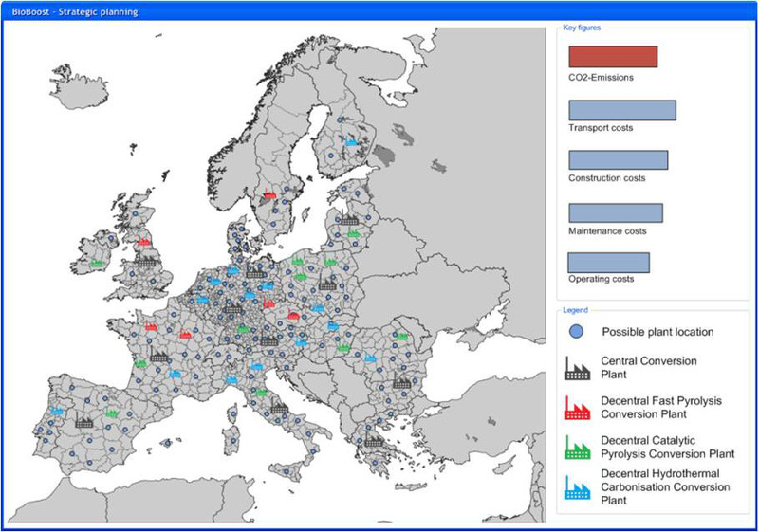
Task: Select the northernmost plant location in Finland
Action: 340,119
